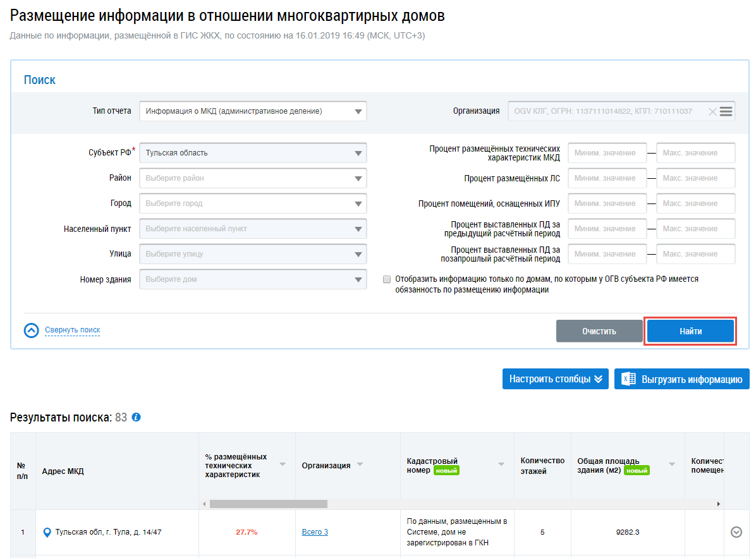Click the circular collapse arrow icon for search

(32, 331)
